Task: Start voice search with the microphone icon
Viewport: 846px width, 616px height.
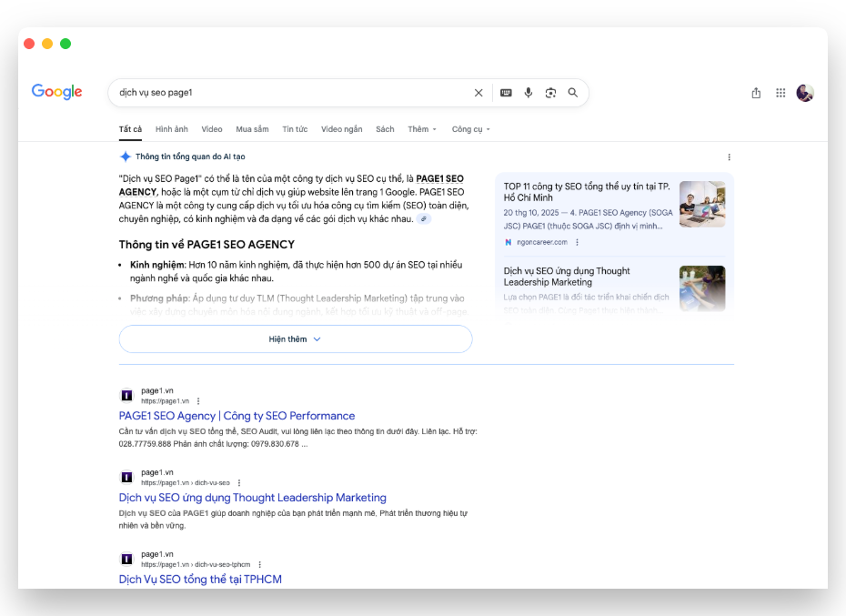Action: (x=528, y=93)
